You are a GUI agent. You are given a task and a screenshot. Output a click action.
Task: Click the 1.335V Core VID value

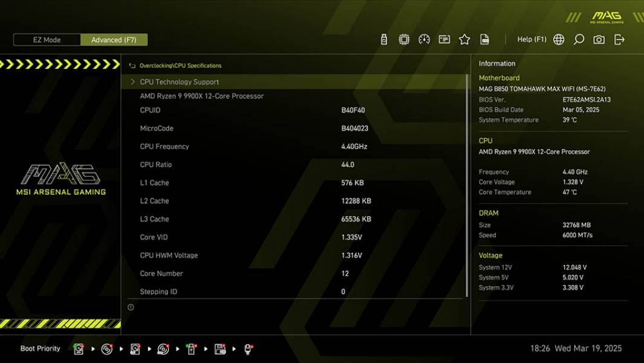[351, 237]
